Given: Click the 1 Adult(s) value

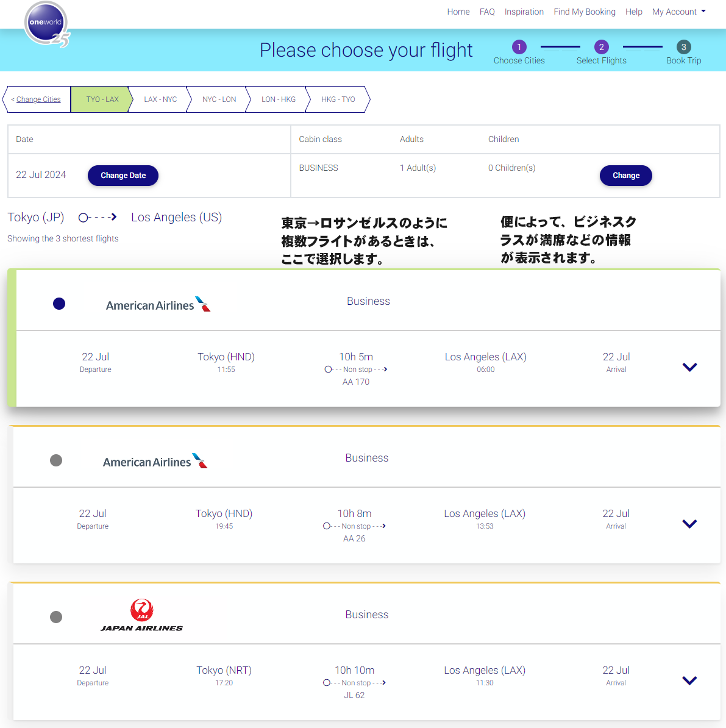Looking at the screenshot, I should 418,168.
